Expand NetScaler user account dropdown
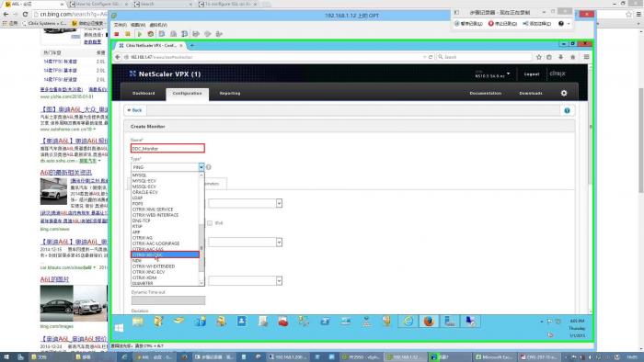644x362 pixels. click(509, 74)
